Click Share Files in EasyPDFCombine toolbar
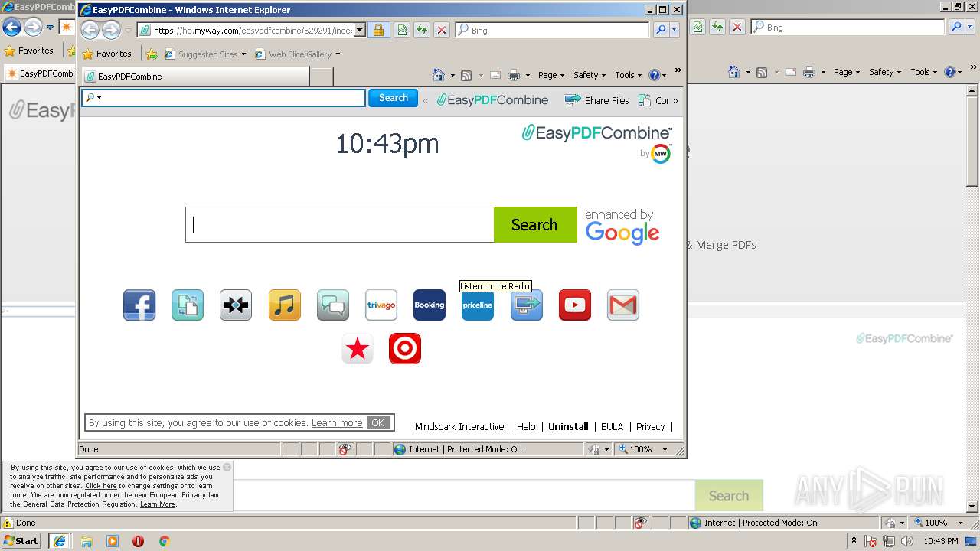This screenshot has width=980, height=551. click(596, 100)
